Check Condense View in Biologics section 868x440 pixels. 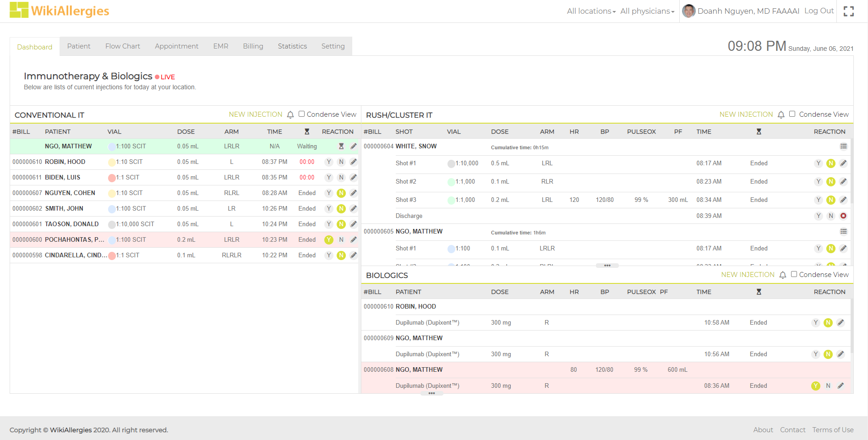(794, 274)
